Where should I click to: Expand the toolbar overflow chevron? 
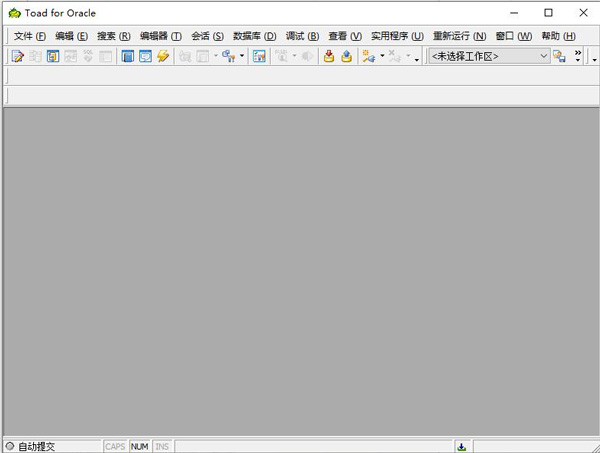pyautogui.click(x=577, y=55)
